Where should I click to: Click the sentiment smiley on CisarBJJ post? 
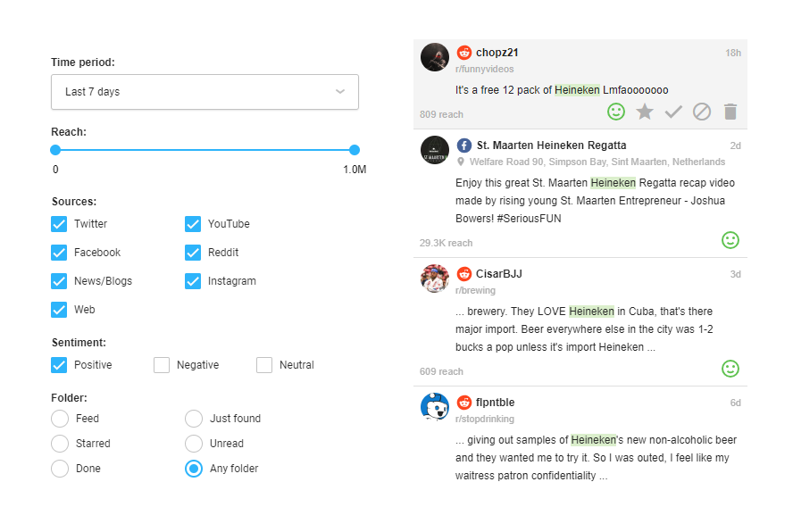point(730,369)
